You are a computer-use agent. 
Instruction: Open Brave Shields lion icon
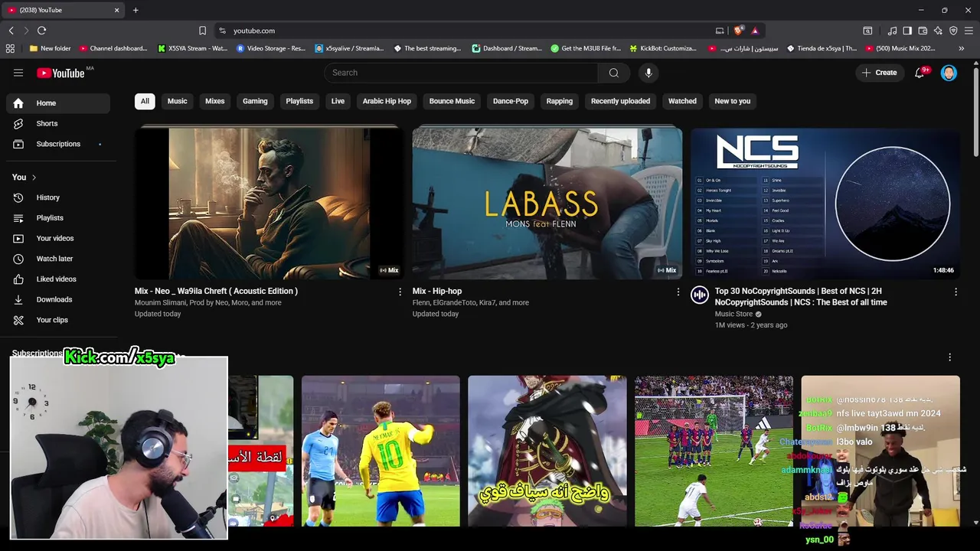(738, 31)
